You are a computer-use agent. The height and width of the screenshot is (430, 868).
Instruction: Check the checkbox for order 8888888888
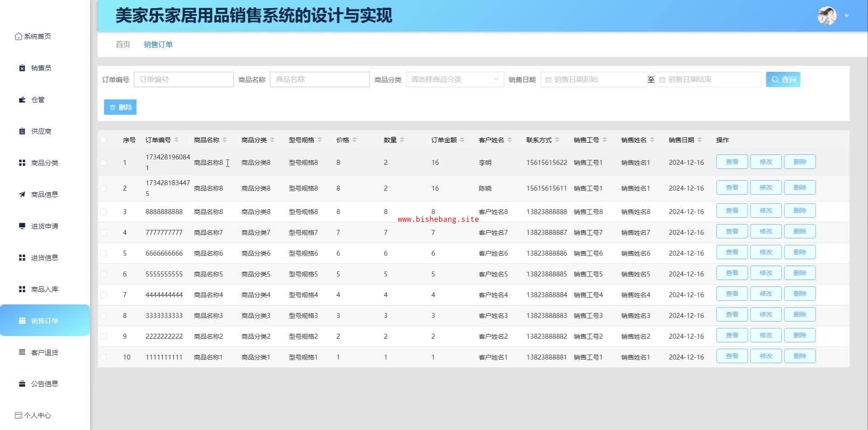click(x=104, y=212)
